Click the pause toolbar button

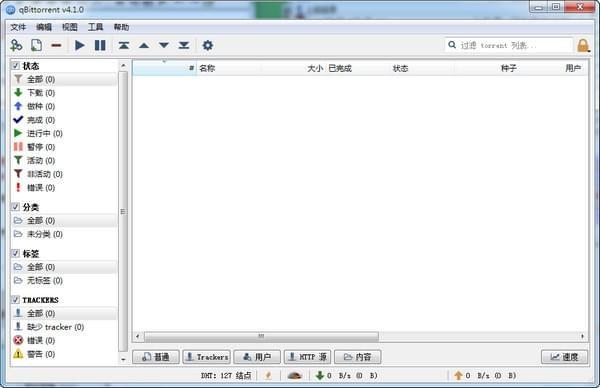tap(100, 46)
